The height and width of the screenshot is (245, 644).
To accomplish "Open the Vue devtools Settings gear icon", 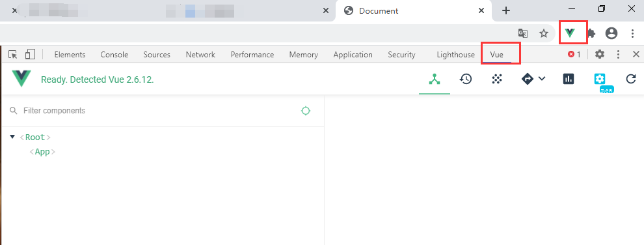I will click(x=600, y=79).
